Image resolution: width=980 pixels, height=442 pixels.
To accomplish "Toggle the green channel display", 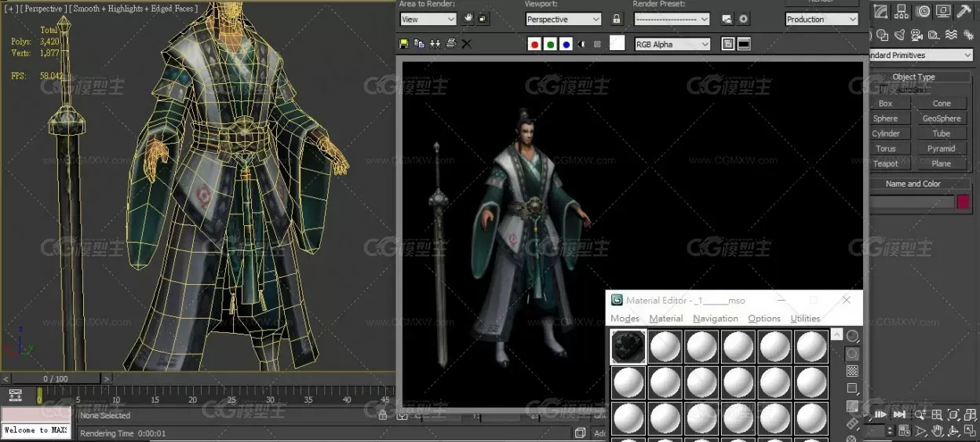I will (x=550, y=44).
